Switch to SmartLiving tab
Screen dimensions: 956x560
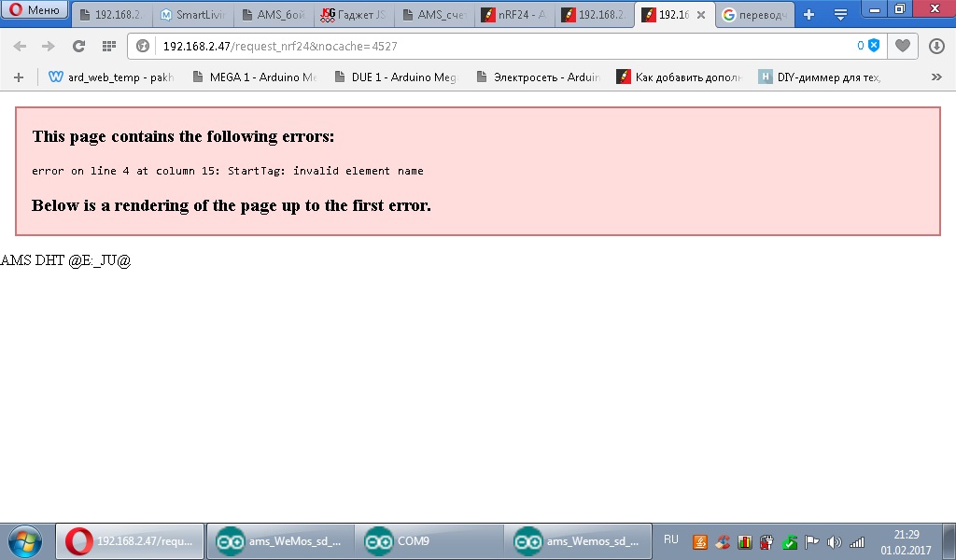[x=192, y=15]
